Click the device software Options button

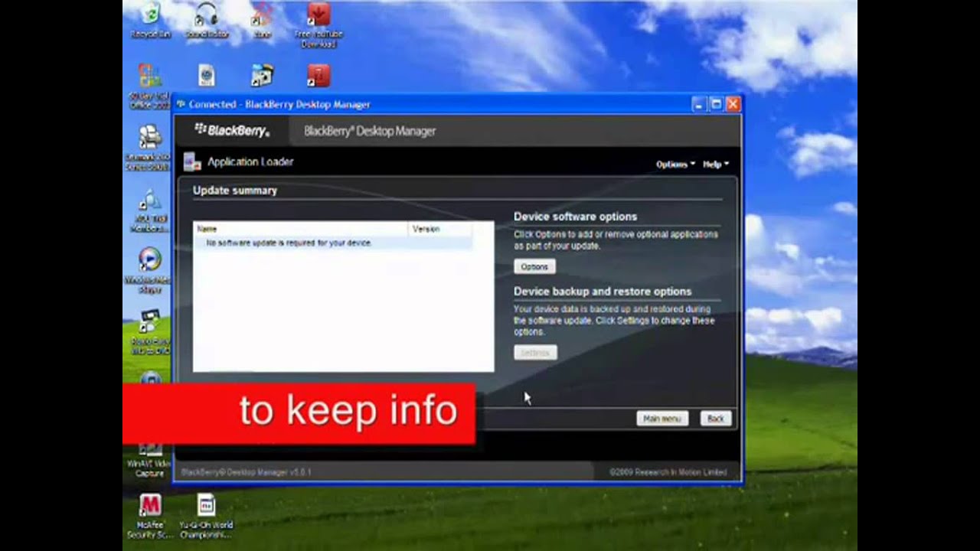534,267
